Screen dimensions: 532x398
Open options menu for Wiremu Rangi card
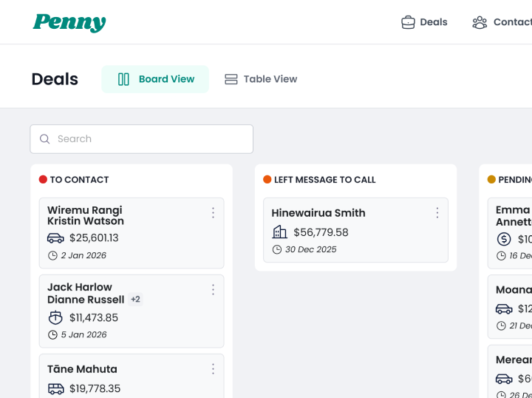213,212
